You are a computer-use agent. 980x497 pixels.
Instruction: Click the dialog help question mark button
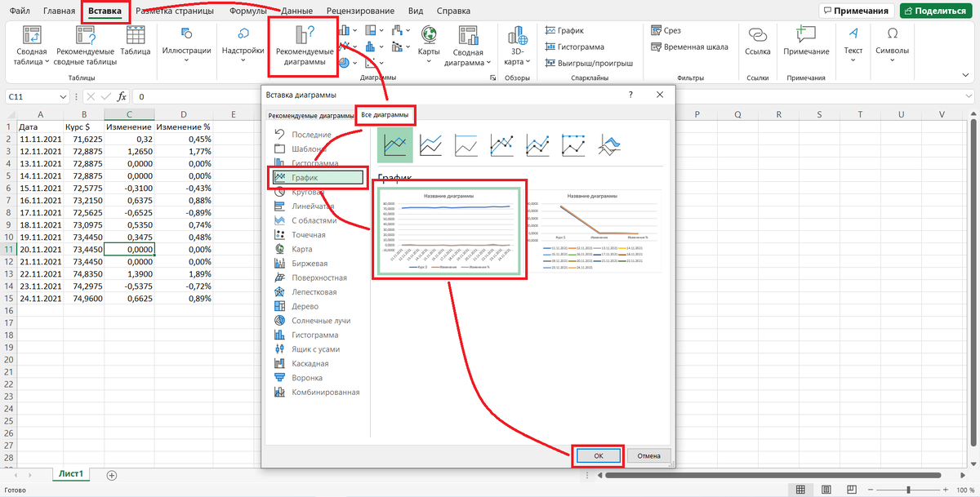click(x=630, y=95)
